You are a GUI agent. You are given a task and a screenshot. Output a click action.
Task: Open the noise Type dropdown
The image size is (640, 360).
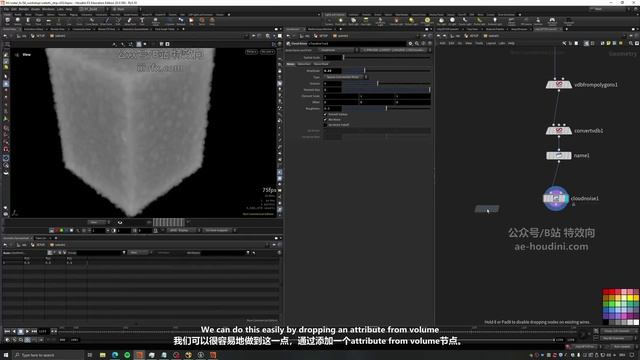tap(345, 77)
